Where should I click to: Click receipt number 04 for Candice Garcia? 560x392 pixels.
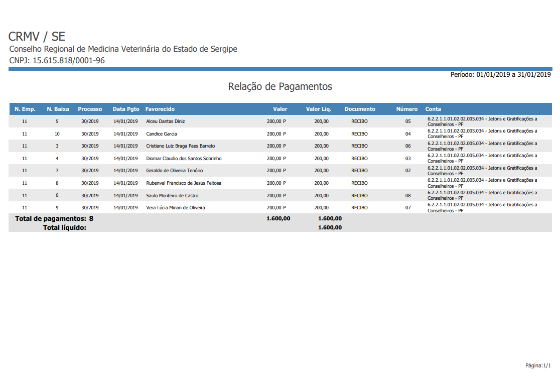[408, 134]
